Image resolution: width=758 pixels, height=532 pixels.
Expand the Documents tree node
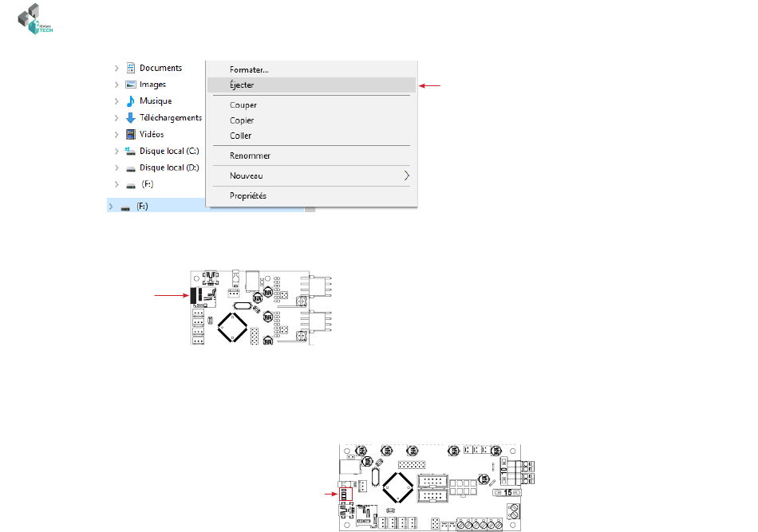tap(116, 68)
